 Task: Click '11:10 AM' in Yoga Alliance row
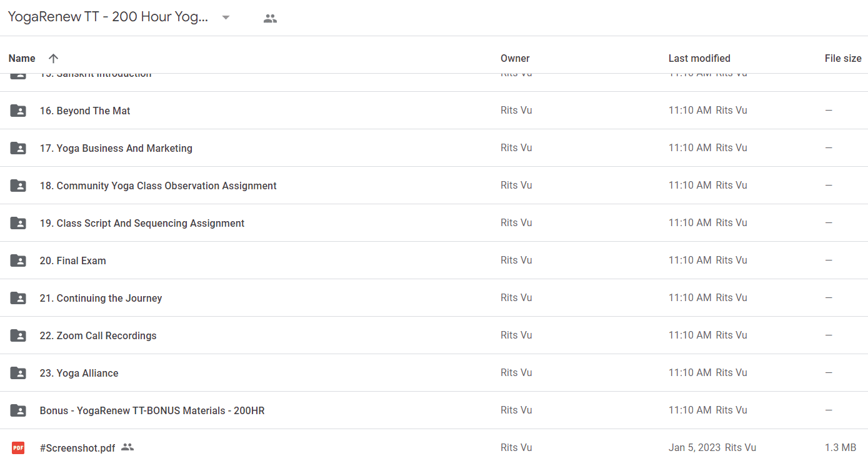(x=690, y=372)
